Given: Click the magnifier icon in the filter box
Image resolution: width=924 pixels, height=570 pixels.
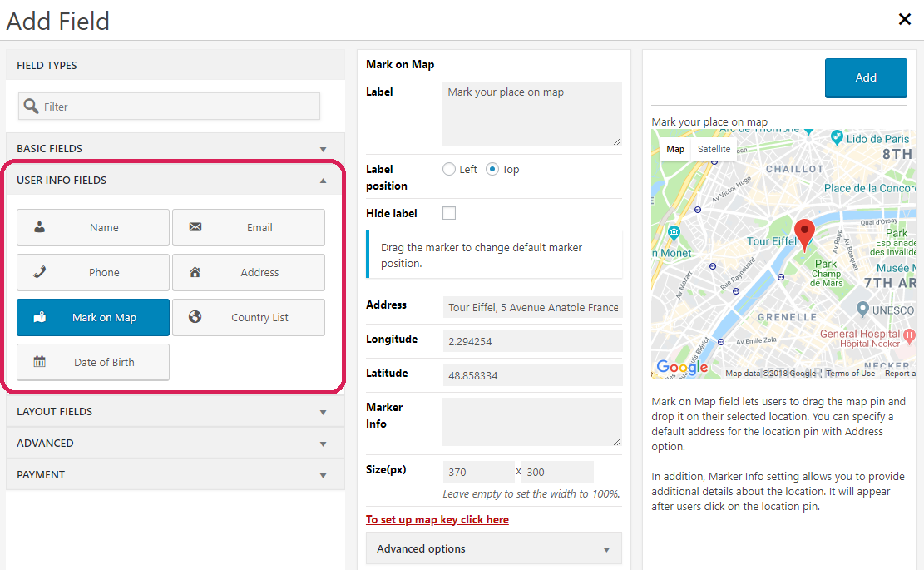Looking at the screenshot, I should pyautogui.click(x=30, y=106).
